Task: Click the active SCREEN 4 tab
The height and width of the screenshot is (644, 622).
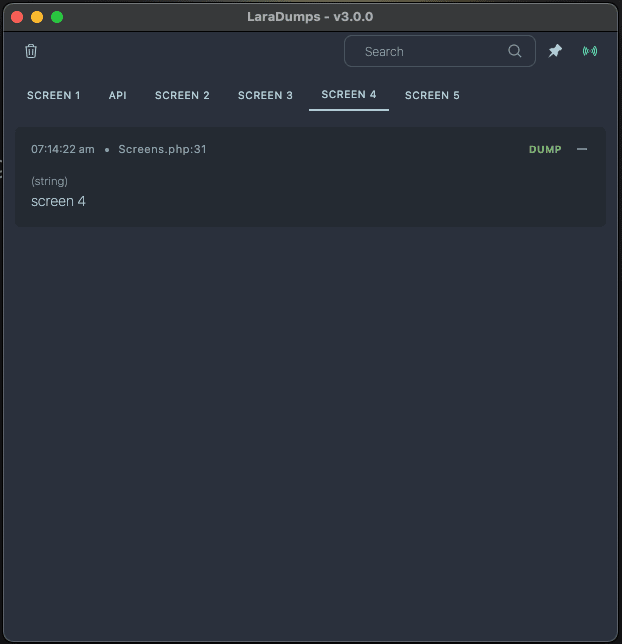Action: (349, 95)
